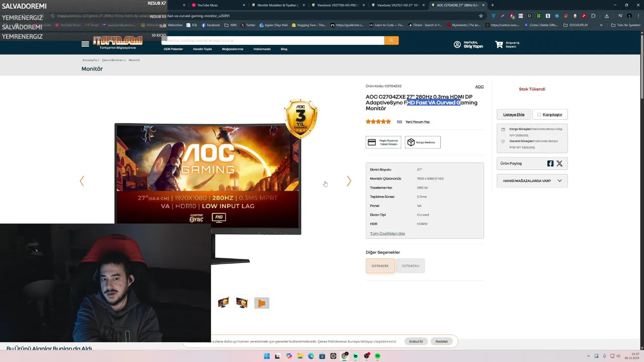The image size is (644, 362).
Task: Open the Chrome extensions puzzle icon
Action: click(593, 16)
